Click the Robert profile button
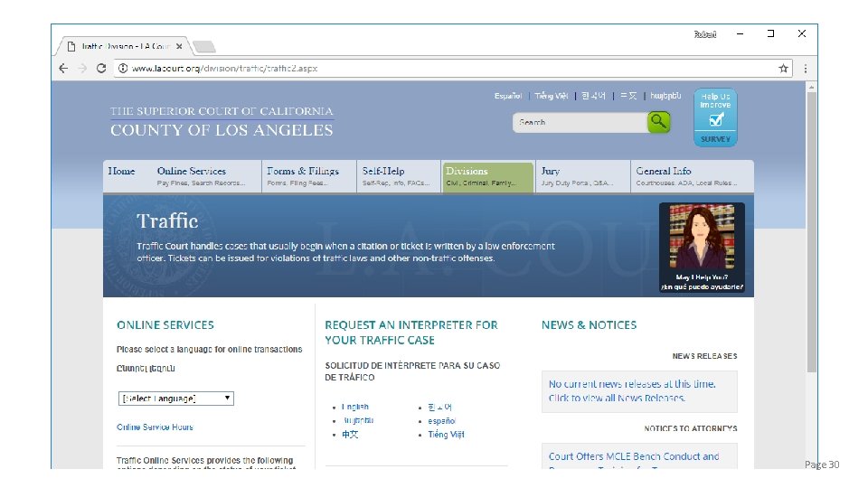 tap(704, 34)
